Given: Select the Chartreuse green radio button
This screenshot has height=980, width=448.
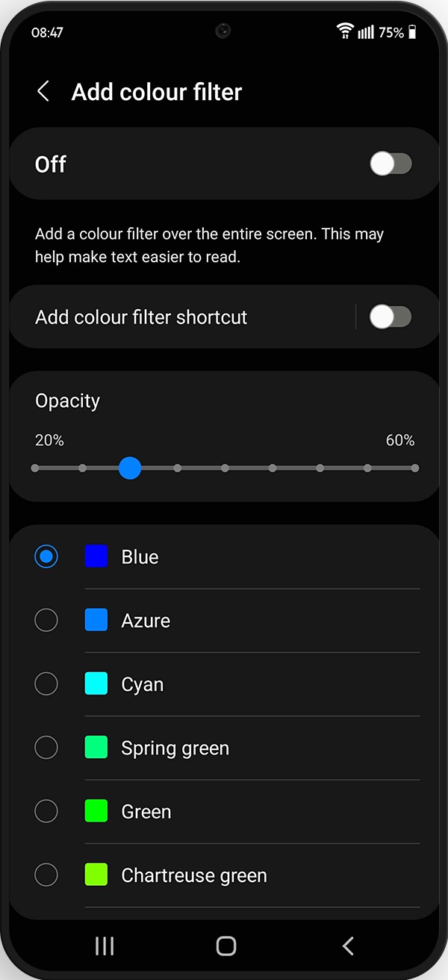Looking at the screenshot, I should [46, 875].
